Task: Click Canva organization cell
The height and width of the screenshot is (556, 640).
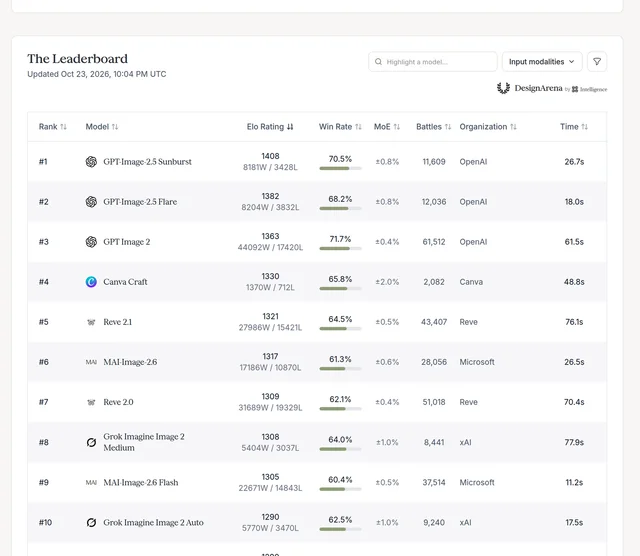Action: click(x=471, y=282)
